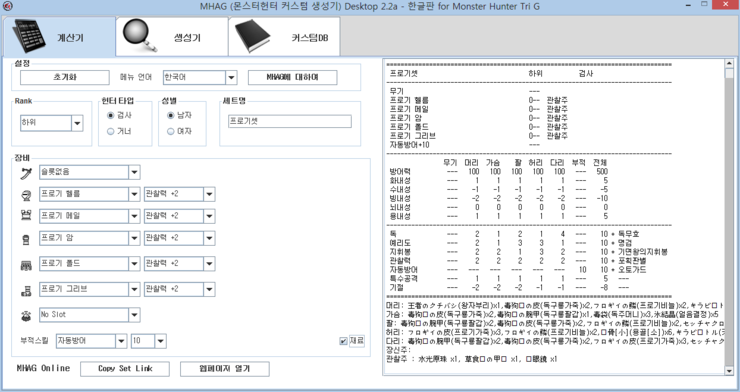
Task: Open the 프로기 헬름 armor dropdown
Action: 135,194
